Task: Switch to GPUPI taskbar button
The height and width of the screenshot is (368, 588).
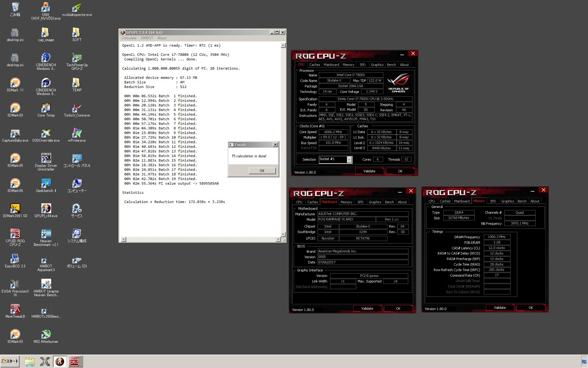Action: pyautogui.click(x=60, y=362)
